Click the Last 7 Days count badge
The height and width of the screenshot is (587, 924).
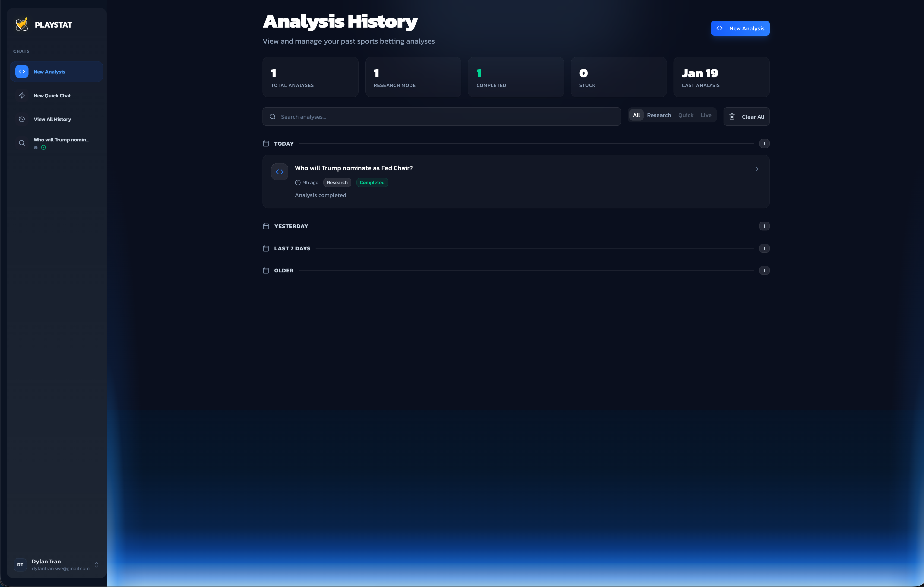(x=764, y=248)
